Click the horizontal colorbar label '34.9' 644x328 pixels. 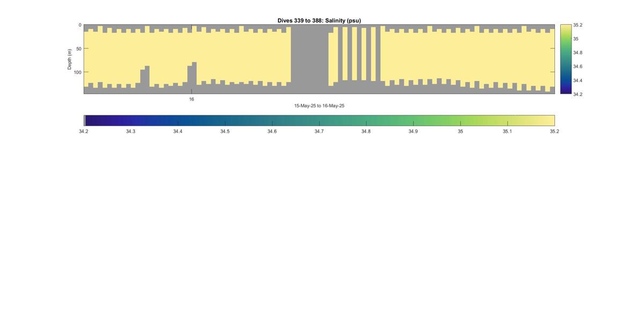413,132
